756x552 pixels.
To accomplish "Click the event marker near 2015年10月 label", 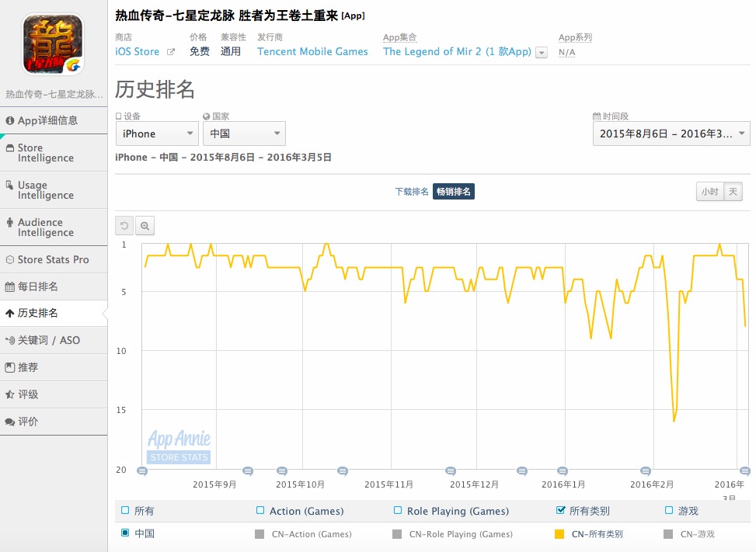I will (x=282, y=470).
